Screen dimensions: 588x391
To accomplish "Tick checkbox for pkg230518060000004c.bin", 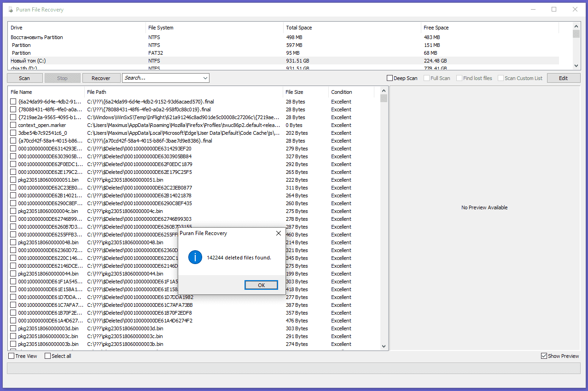I will [13, 211].
